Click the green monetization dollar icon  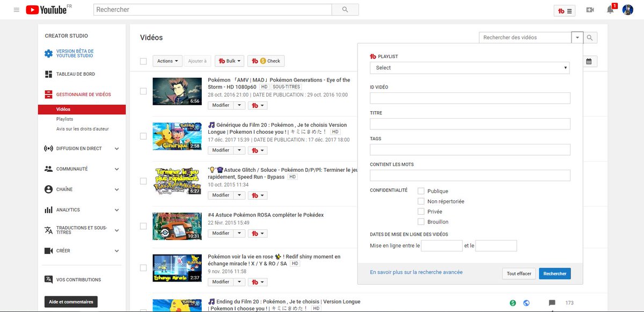click(513, 303)
